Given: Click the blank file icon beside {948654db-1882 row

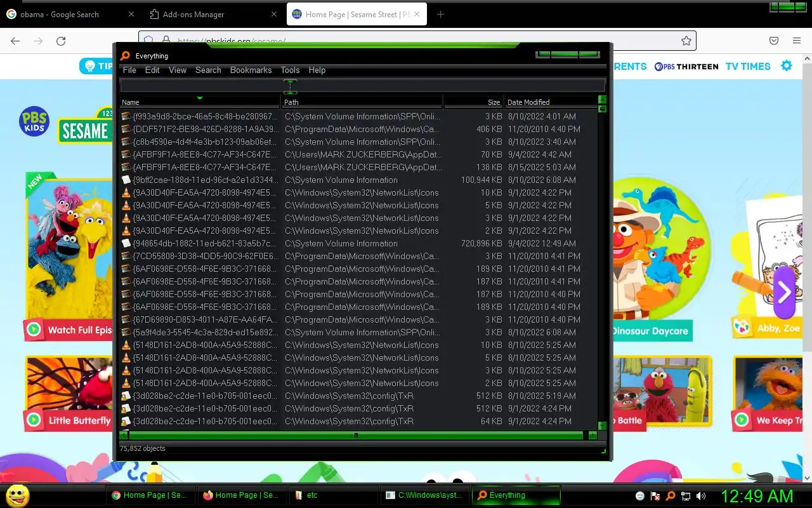Looking at the screenshot, I should point(126,243).
